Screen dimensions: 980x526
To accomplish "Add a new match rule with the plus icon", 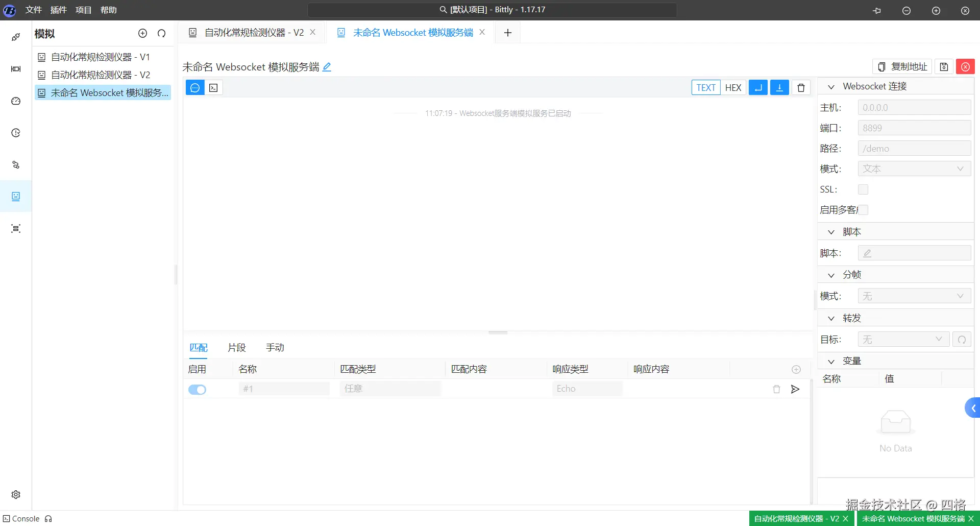I will 796,369.
